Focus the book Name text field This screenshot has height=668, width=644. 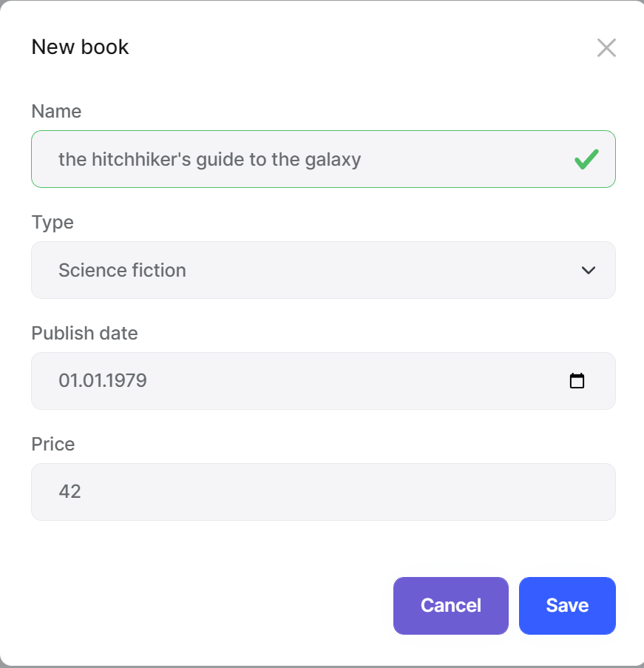(296, 159)
